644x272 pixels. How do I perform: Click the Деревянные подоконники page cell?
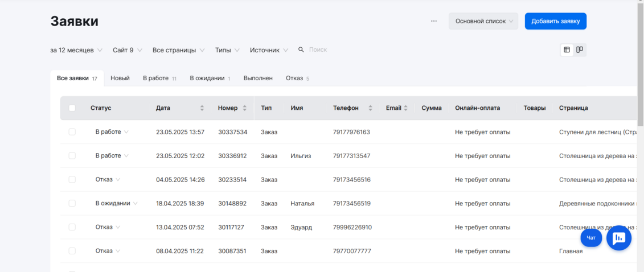tap(598, 204)
